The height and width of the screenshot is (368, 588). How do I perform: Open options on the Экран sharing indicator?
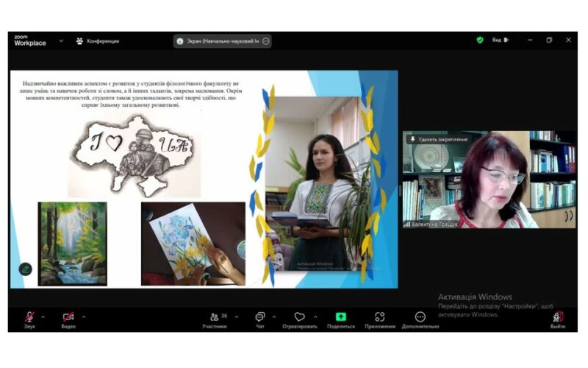[265, 41]
